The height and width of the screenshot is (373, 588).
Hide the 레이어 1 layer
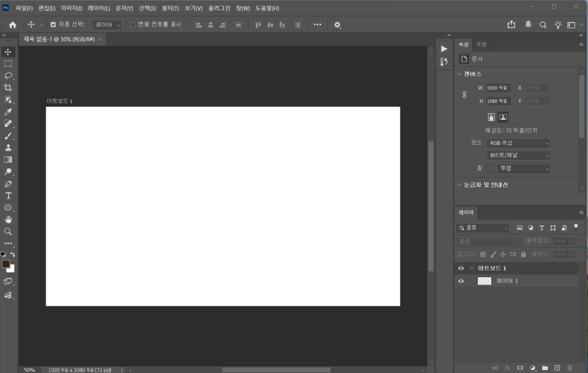(461, 281)
